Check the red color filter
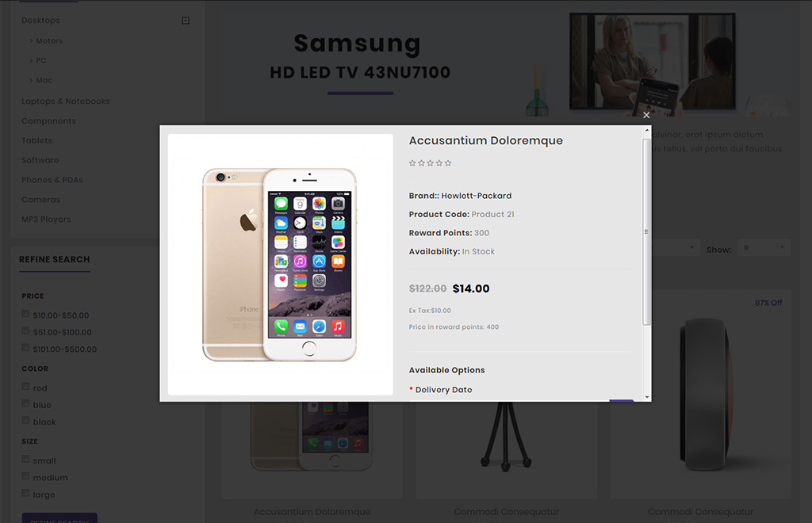812x523 pixels. coord(25,387)
